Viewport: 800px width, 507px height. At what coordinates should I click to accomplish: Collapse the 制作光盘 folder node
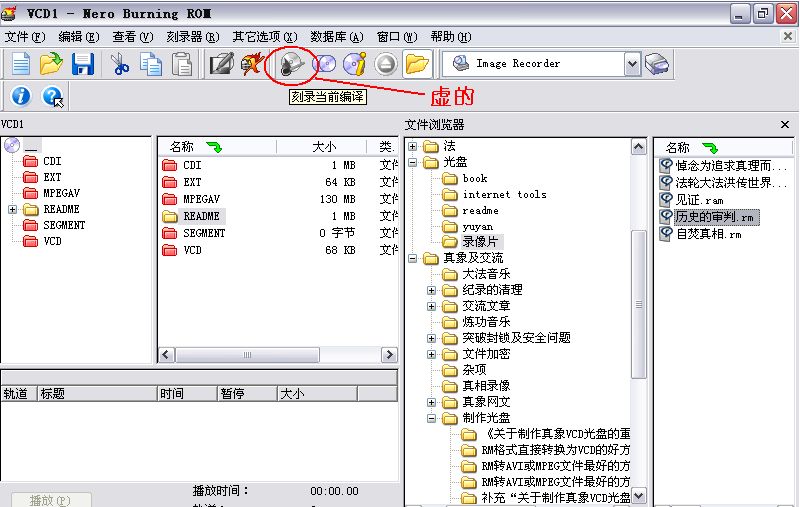[431, 418]
